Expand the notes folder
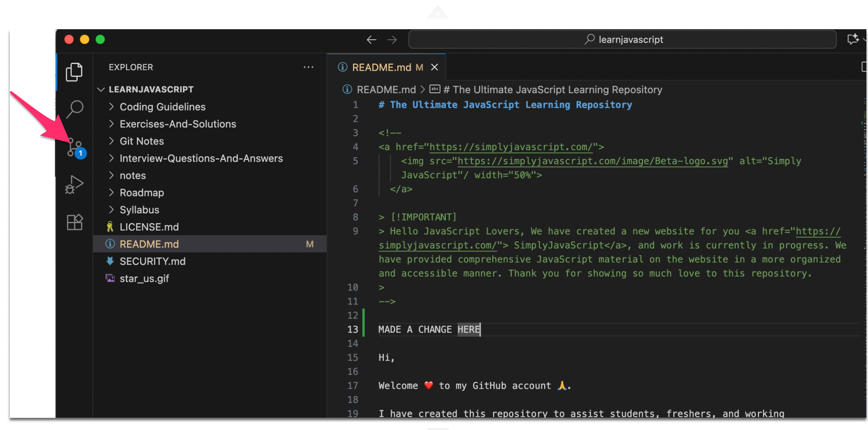 pyautogui.click(x=111, y=175)
